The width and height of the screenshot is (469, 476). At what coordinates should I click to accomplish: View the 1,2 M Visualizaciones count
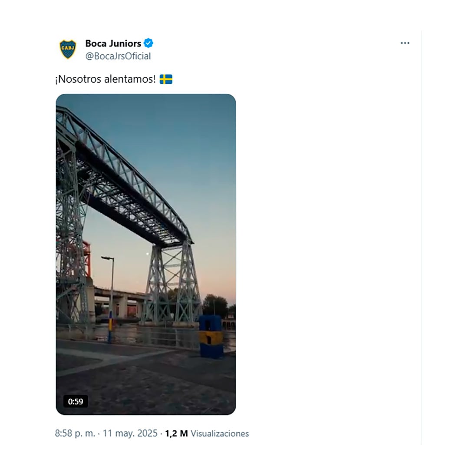207,433
